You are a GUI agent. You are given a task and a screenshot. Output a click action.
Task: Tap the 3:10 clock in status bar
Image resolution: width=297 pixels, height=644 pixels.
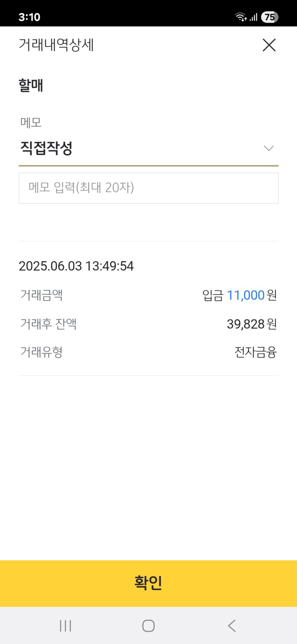(29, 17)
